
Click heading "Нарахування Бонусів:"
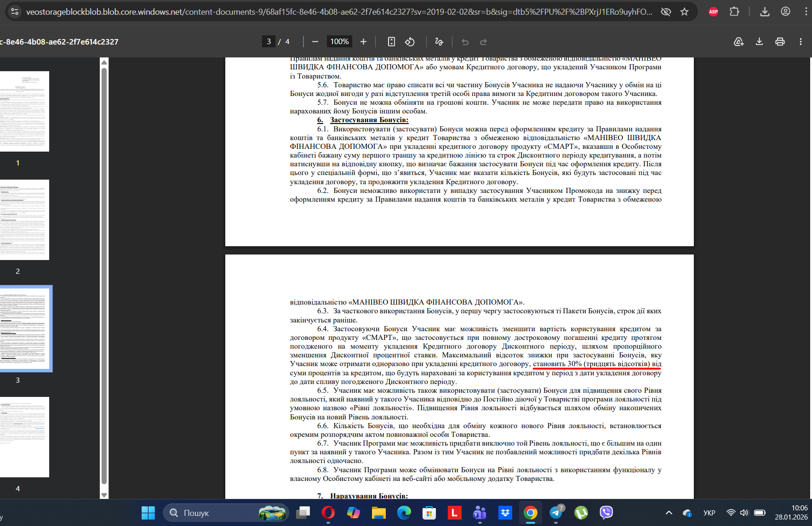[369, 496]
